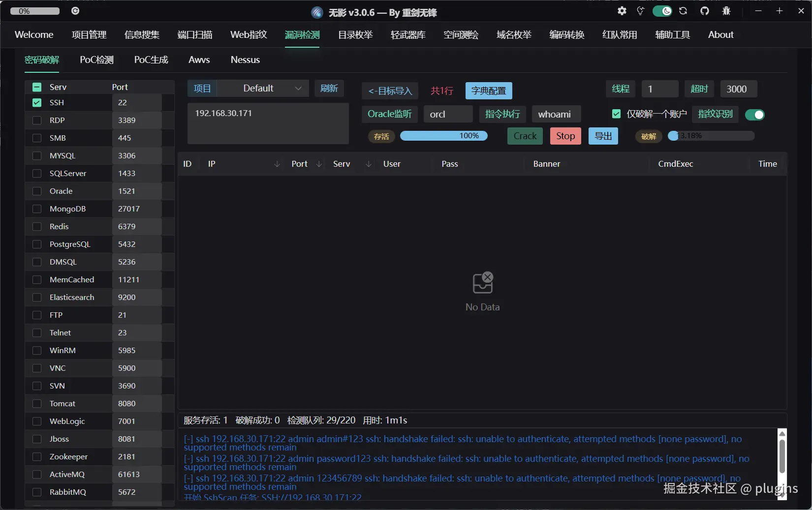
Task: Focus the 超时 timeout field showing 3000
Action: click(x=739, y=89)
